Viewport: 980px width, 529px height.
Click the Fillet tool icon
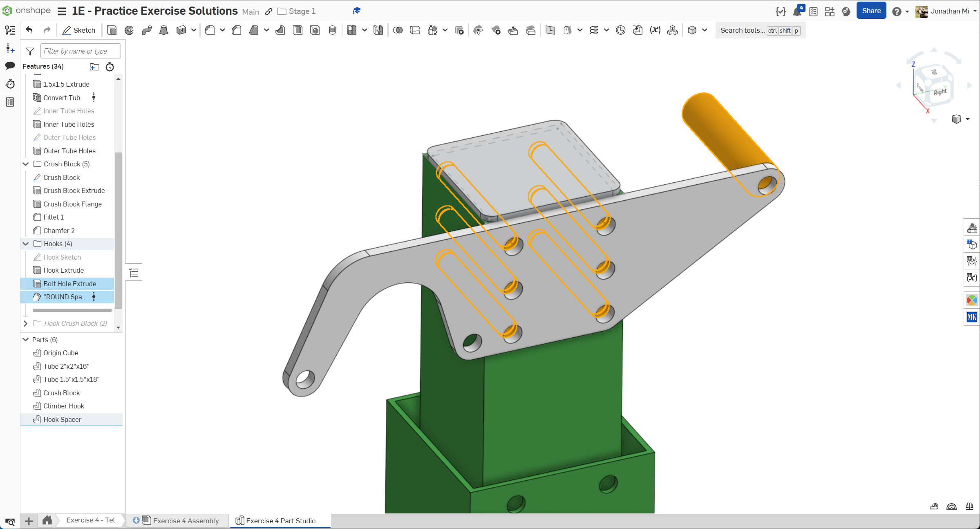[x=210, y=30]
